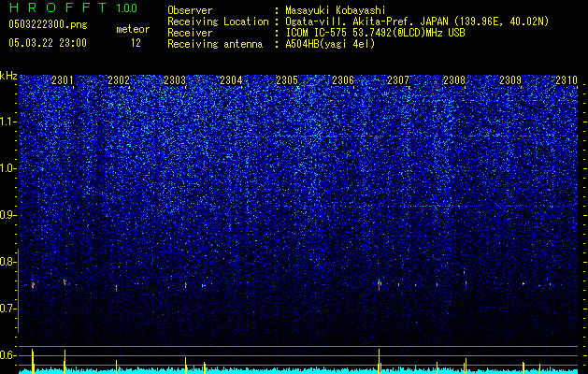This screenshot has height=374, width=588.
Task: Click the 2302 time marker
Action: (119, 80)
